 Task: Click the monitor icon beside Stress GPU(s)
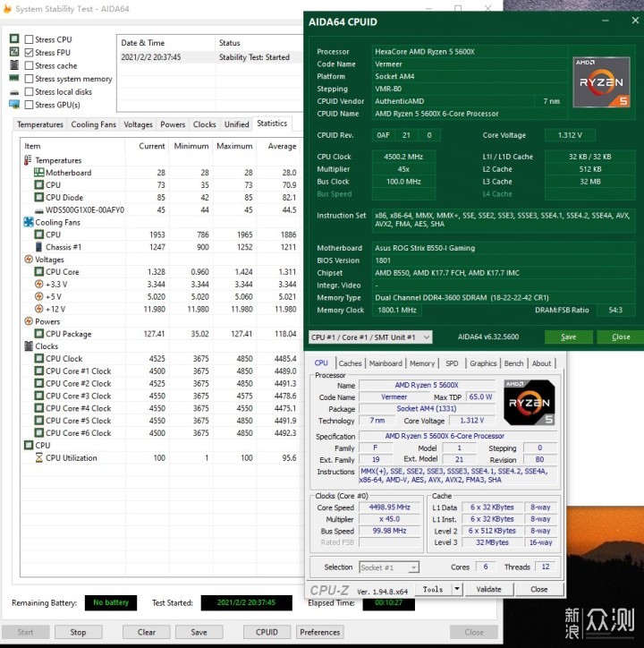coord(14,104)
